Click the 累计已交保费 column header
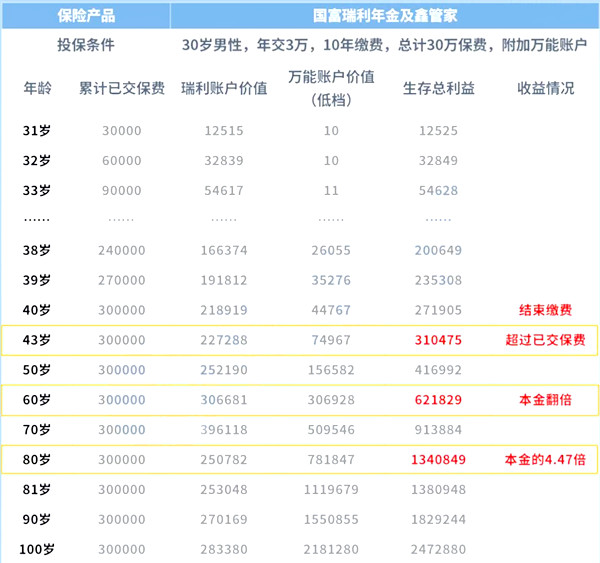 tap(122, 88)
